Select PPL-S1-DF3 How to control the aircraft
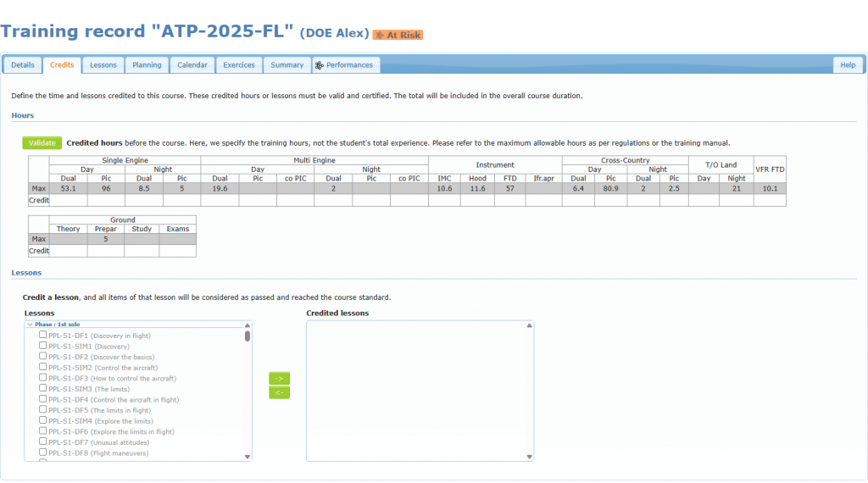Image resolution: width=868 pixels, height=483 pixels. pos(42,377)
